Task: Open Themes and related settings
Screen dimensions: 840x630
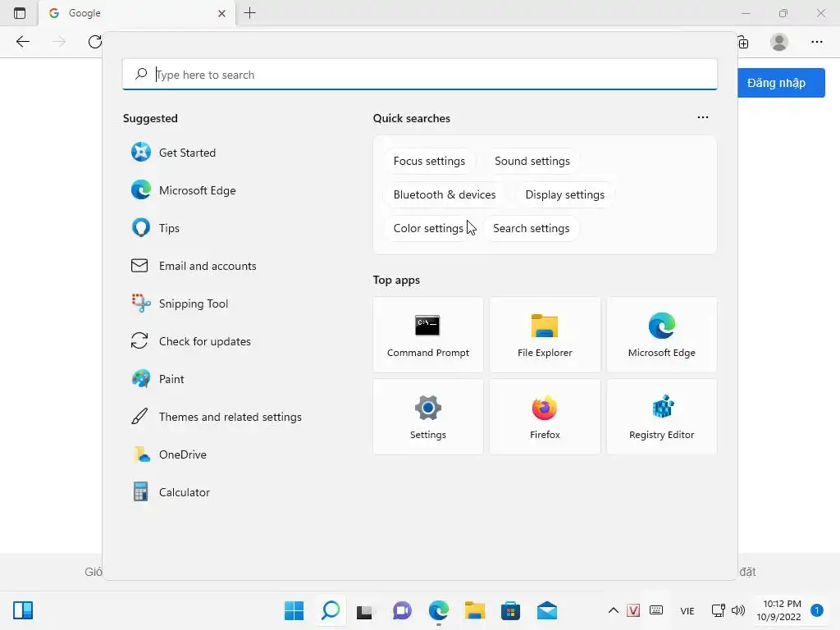Action: (x=216, y=417)
